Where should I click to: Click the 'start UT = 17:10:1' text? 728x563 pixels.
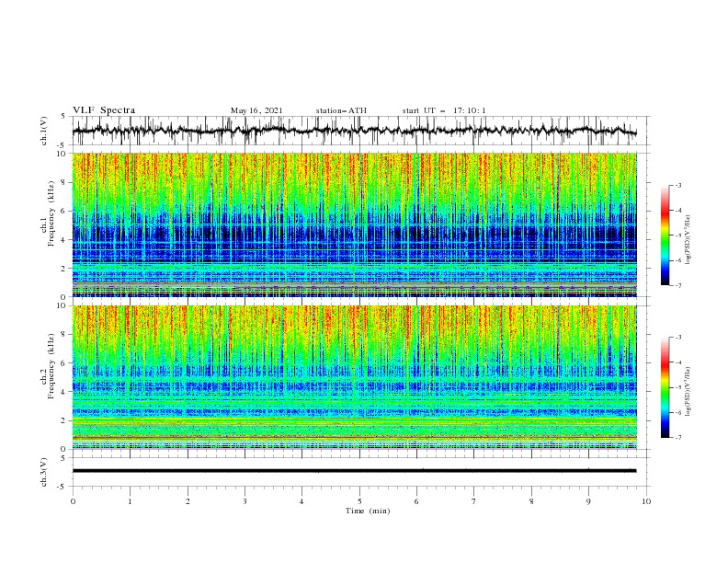tap(444, 110)
